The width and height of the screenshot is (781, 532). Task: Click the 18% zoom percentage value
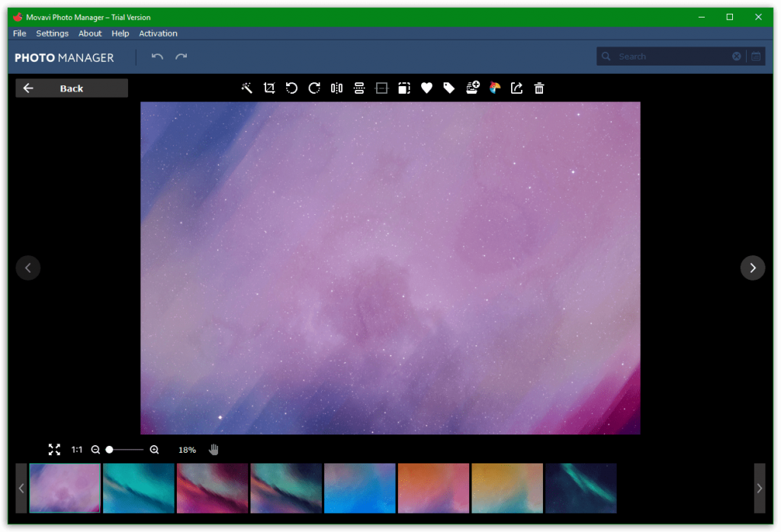tap(188, 450)
